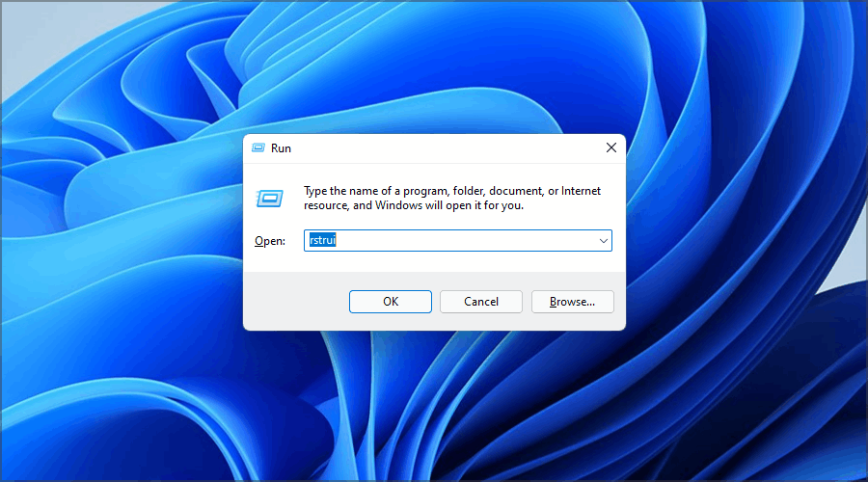The width and height of the screenshot is (868, 482).
Task: Click the small Run icon in title bar
Action: pyautogui.click(x=258, y=147)
